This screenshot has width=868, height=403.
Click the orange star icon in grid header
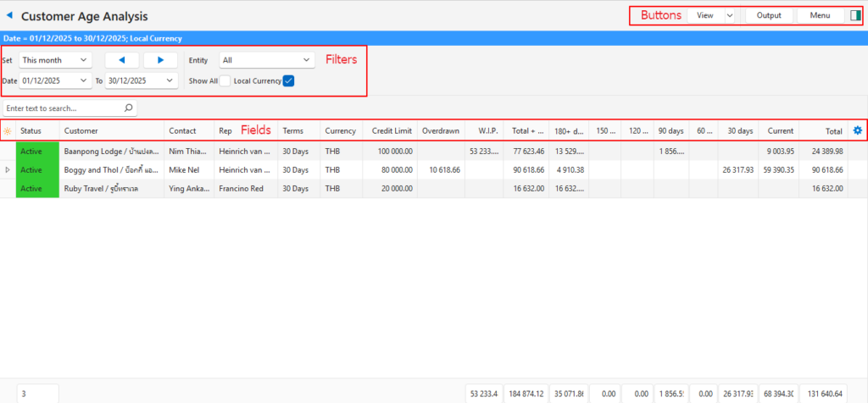tap(8, 131)
